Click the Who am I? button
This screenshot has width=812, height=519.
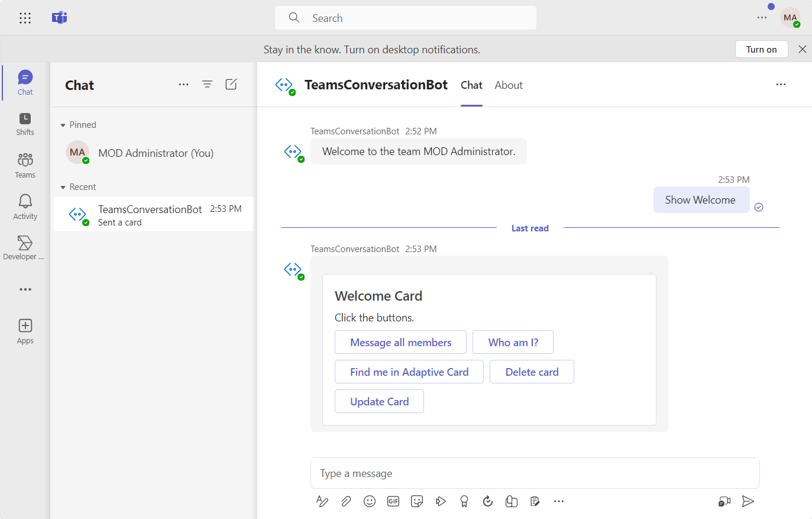[513, 342]
